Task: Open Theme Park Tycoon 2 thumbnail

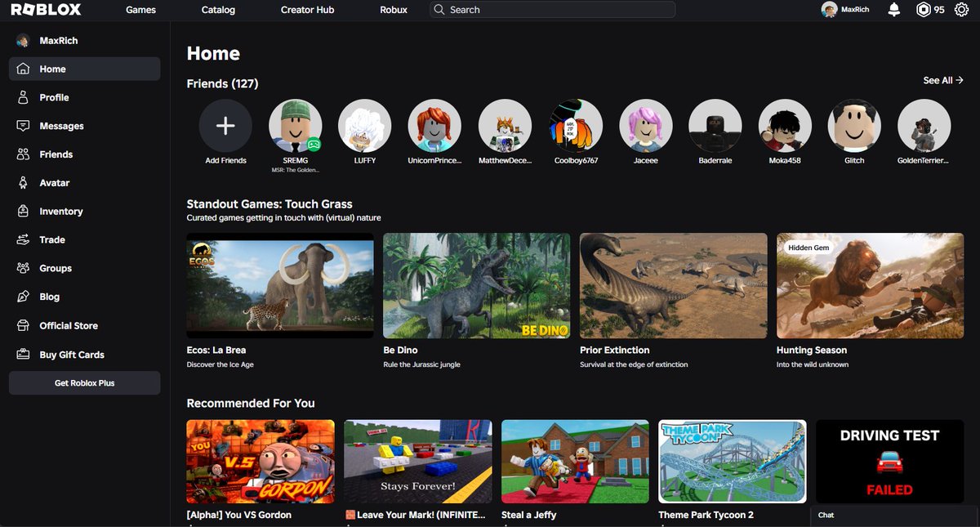Action: coord(733,462)
